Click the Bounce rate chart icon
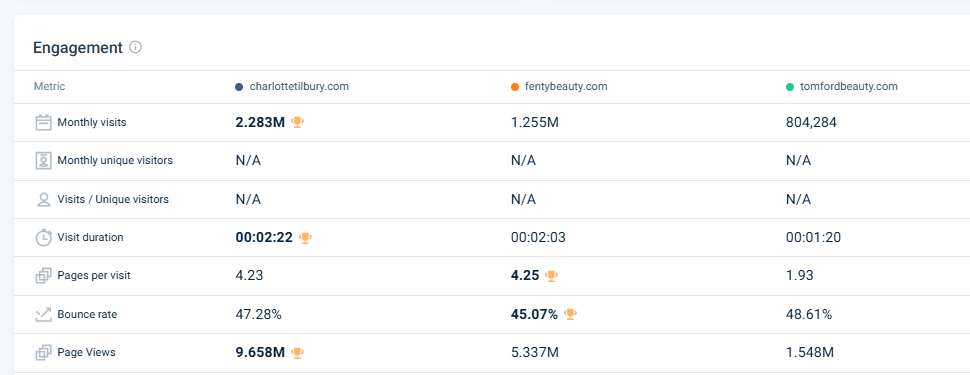Viewport: 970px width, 375px height. tap(43, 314)
